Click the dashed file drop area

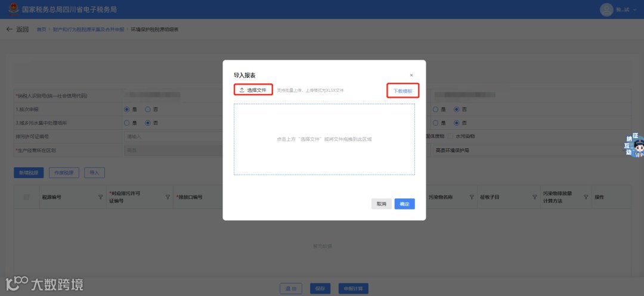(x=324, y=139)
